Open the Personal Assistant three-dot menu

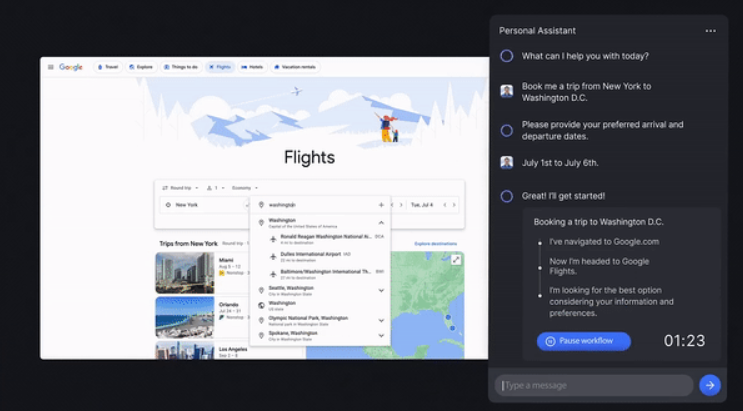point(710,31)
